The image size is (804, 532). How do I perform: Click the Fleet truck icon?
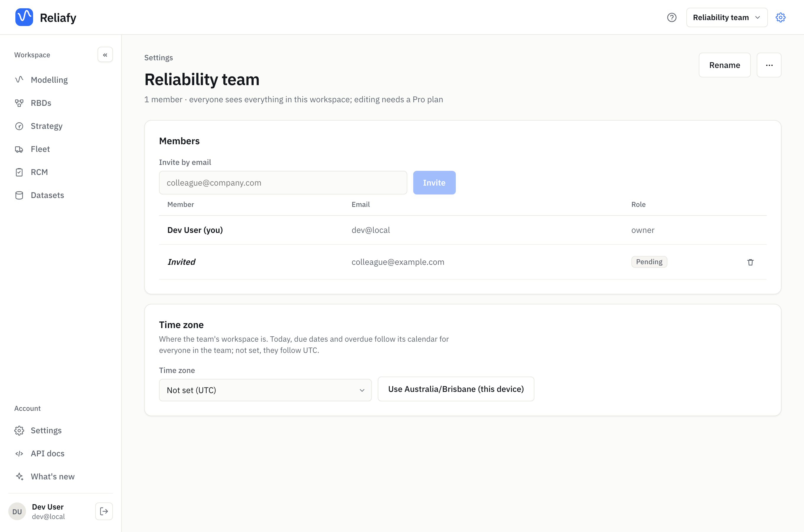click(x=19, y=149)
